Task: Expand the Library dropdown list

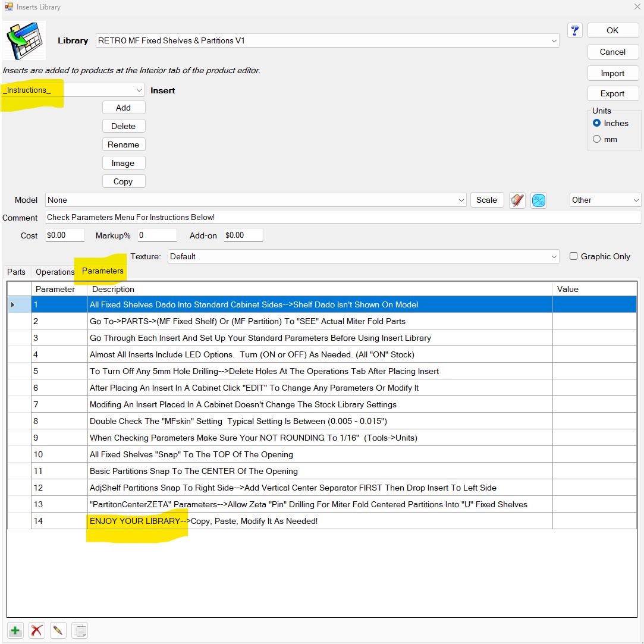Action: (554, 41)
